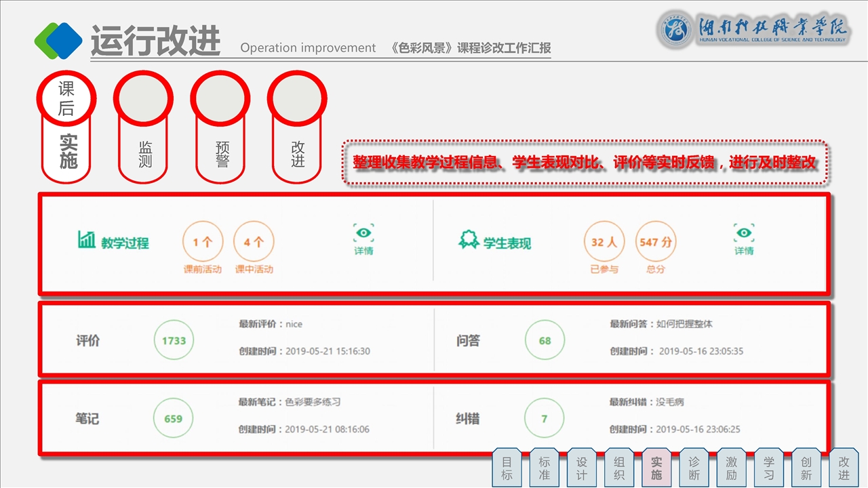Select the 课后 实施 step pill
This screenshot has width=868, height=488.
[66, 127]
